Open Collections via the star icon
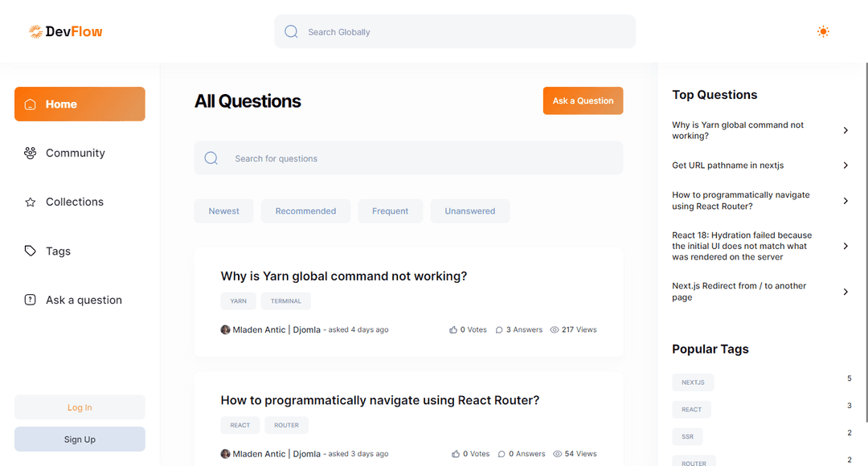 click(x=31, y=202)
